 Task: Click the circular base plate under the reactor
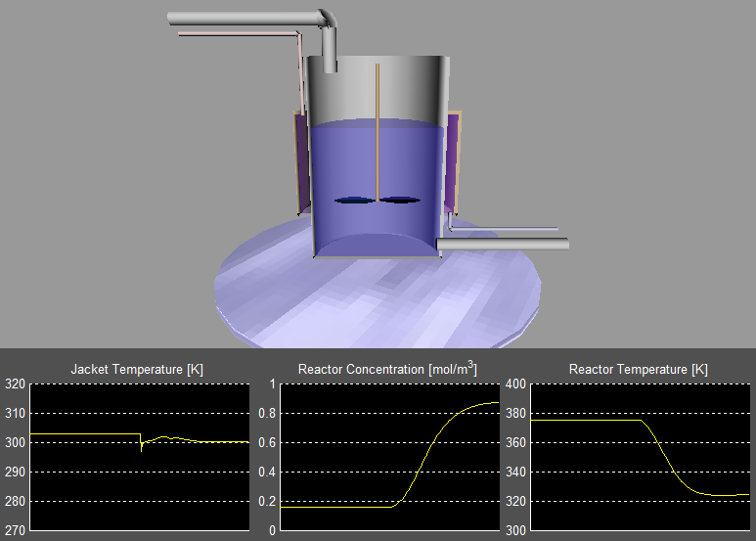coord(378,301)
